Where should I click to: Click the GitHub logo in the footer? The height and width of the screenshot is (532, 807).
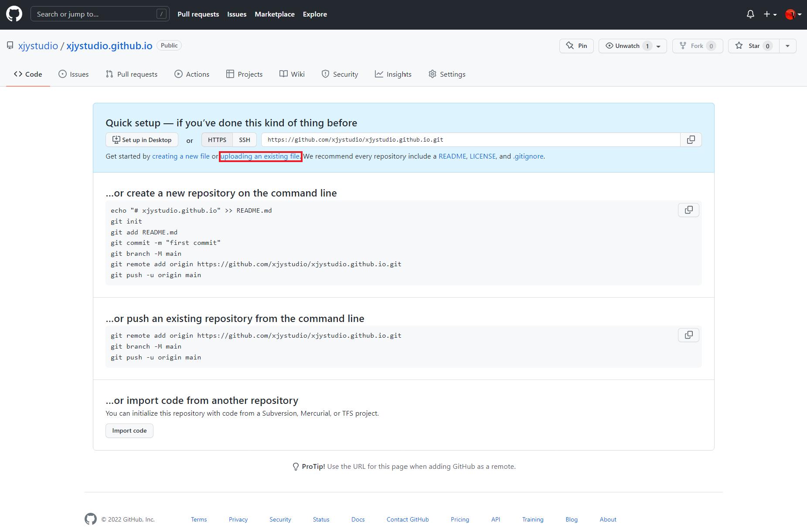point(91,519)
